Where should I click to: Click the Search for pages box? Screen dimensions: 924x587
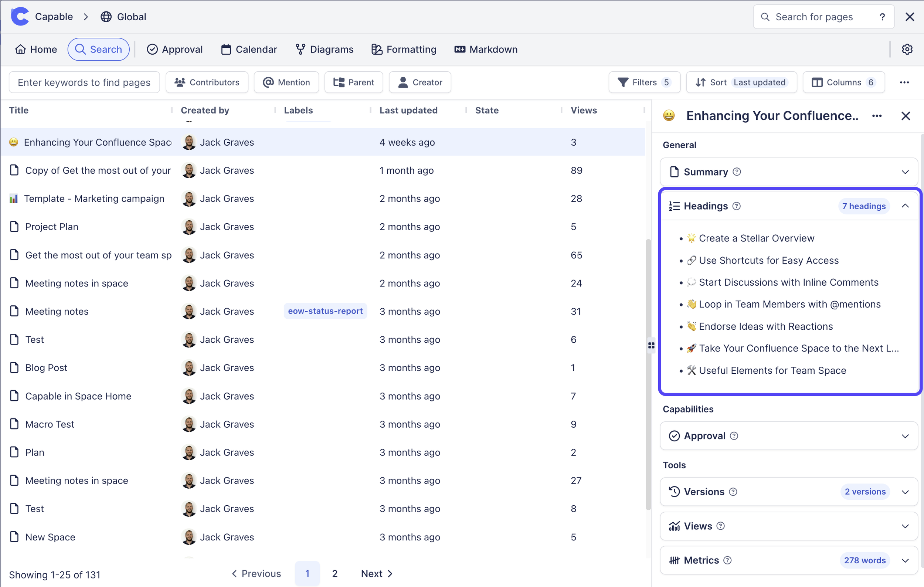click(823, 17)
